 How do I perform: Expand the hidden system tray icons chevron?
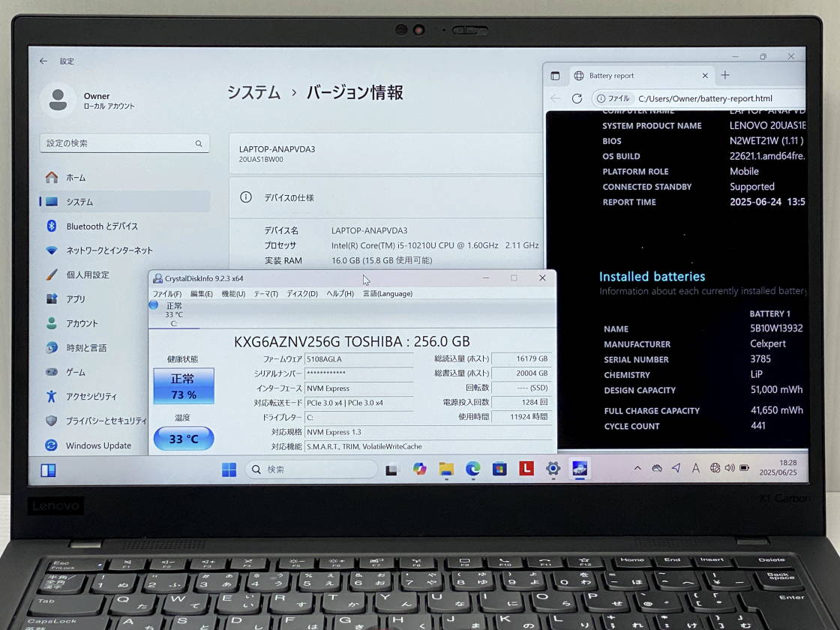[637, 468]
